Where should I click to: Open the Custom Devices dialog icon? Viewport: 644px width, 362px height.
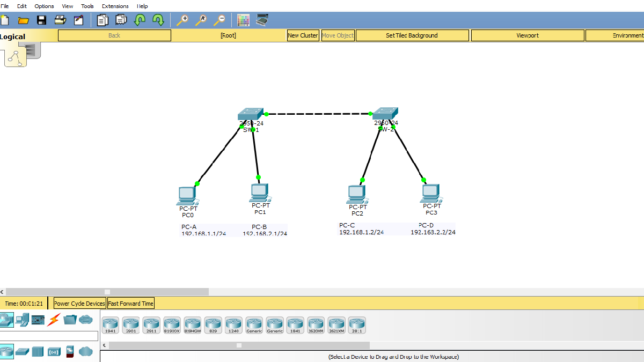tap(262, 20)
